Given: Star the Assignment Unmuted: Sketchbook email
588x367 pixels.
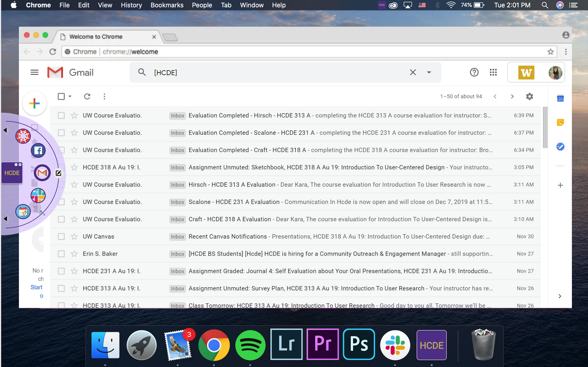Looking at the screenshot, I should point(74,167).
